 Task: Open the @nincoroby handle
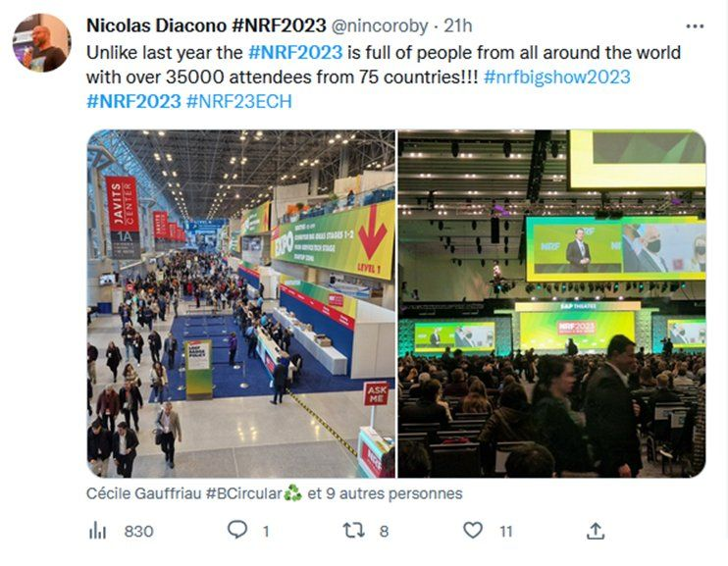(x=380, y=26)
